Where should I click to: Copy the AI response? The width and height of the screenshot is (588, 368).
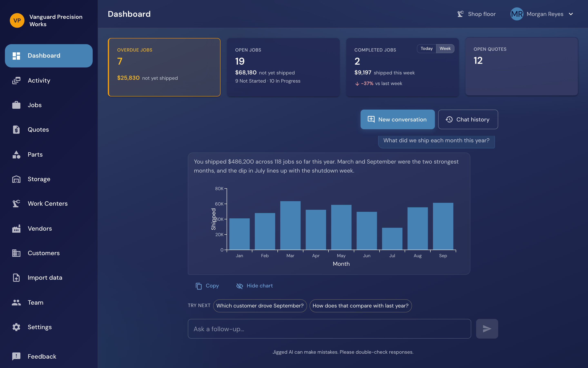click(207, 286)
